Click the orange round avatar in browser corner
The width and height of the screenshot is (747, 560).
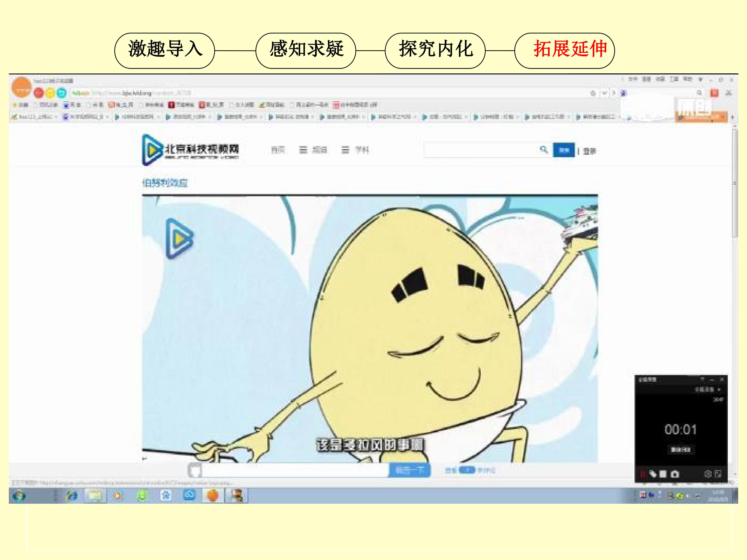[x=21, y=87]
